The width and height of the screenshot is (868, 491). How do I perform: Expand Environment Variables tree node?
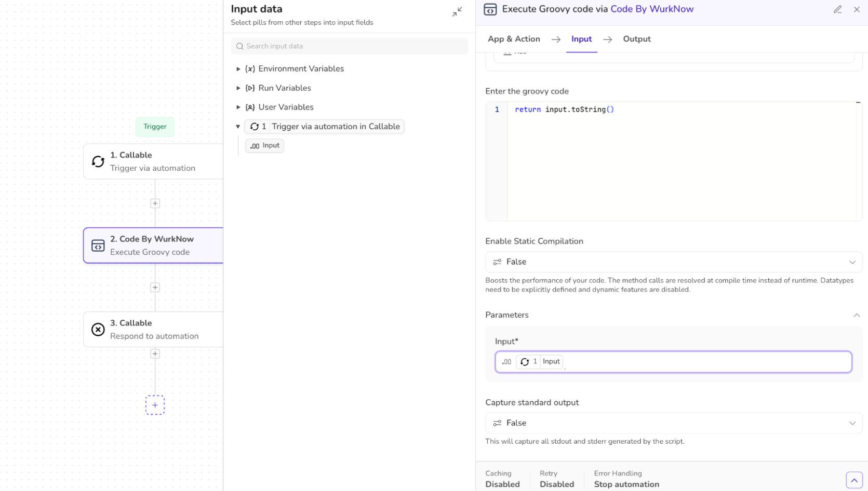[x=238, y=69]
